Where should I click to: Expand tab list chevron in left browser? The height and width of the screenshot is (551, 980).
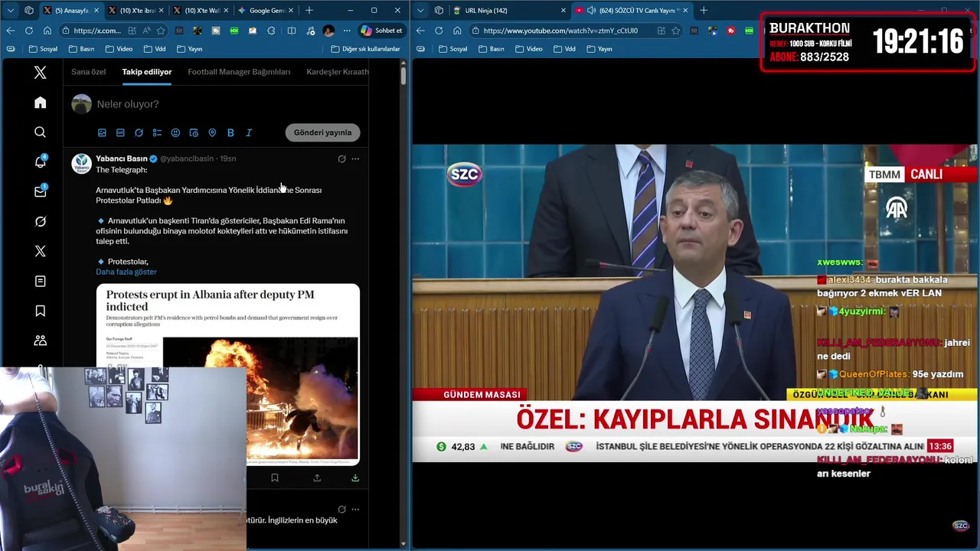click(11, 11)
